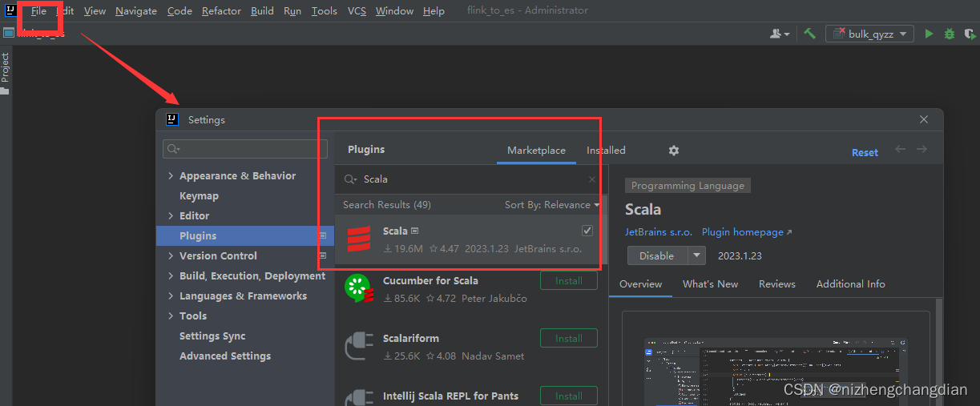Select Keymap in settings tree
The height and width of the screenshot is (406, 980).
point(199,196)
